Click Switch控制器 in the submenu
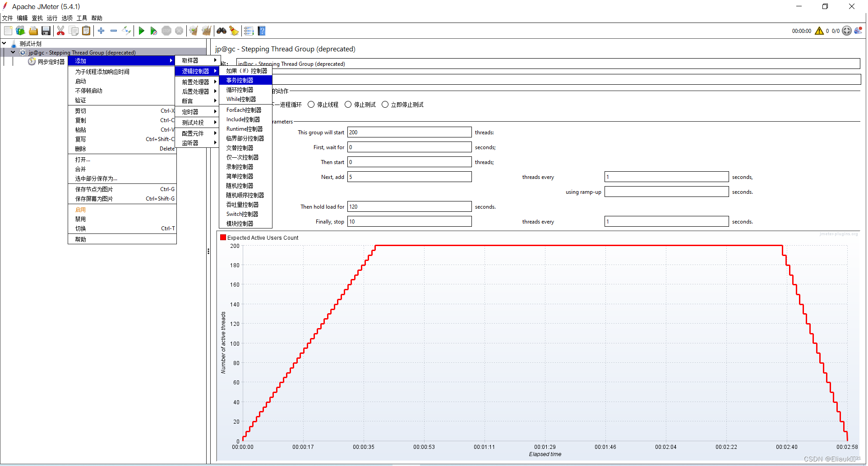 click(245, 214)
